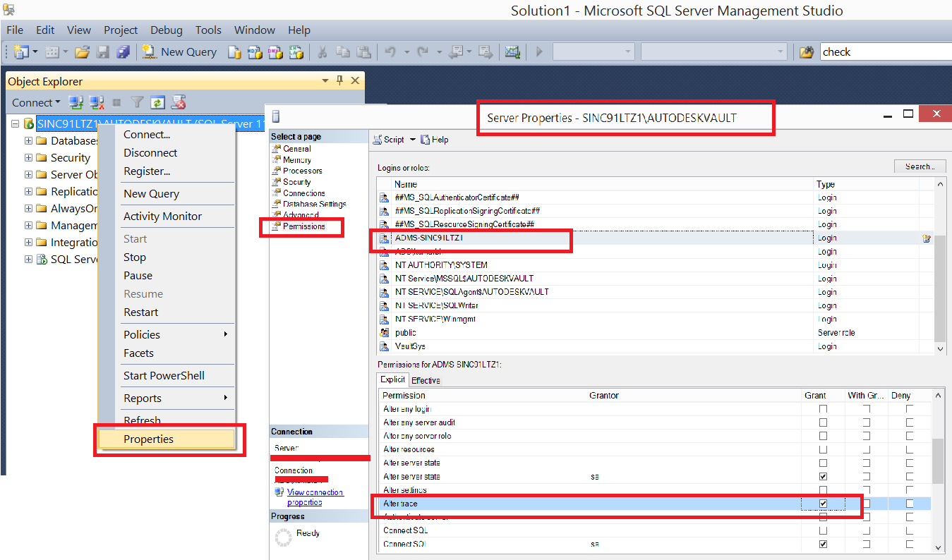The height and width of the screenshot is (560, 952).
Task: Expand the Replication tree node
Action: tap(29, 191)
